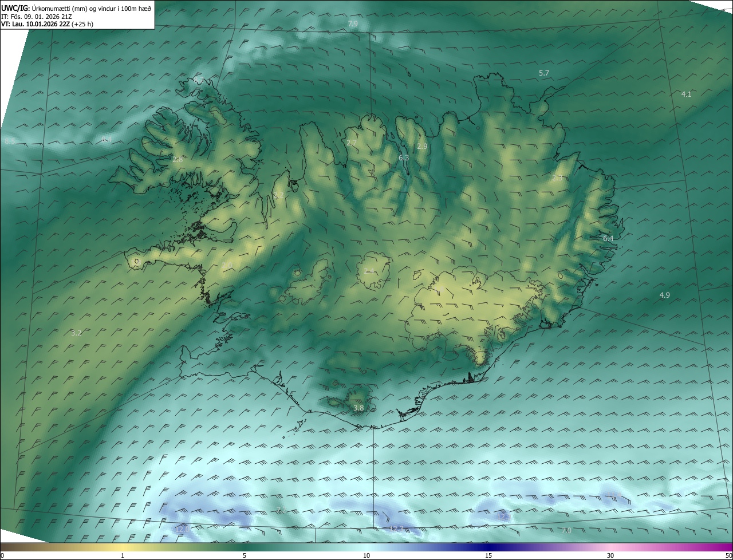
Task: Click the 8.5 value label on the map
Action: [10, 141]
